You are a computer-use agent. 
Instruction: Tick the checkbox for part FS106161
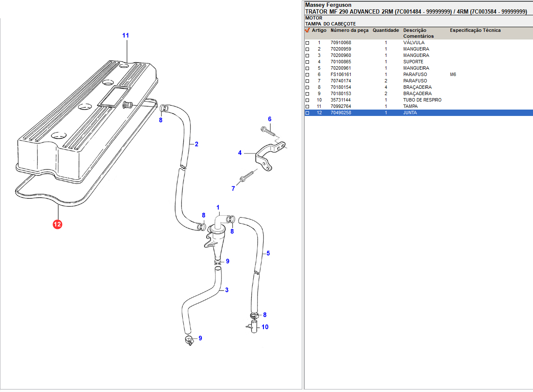tap(307, 75)
